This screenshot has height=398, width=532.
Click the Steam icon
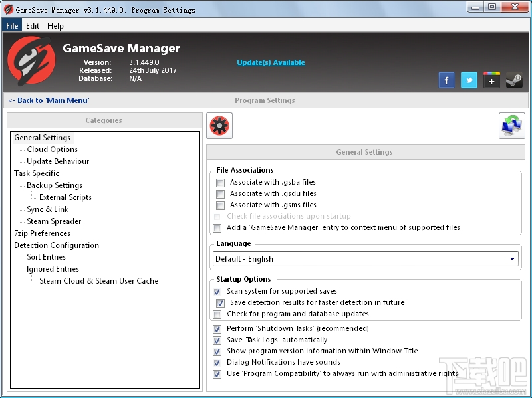[x=513, y=80]
